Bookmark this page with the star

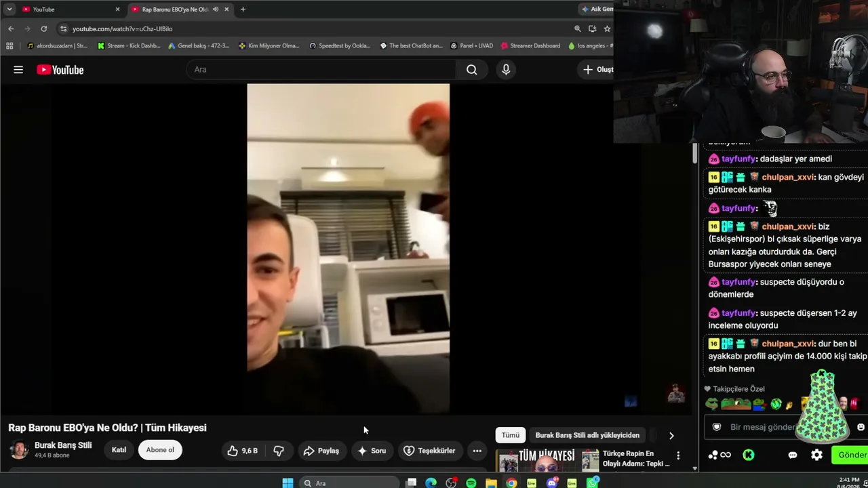(607, 29)
